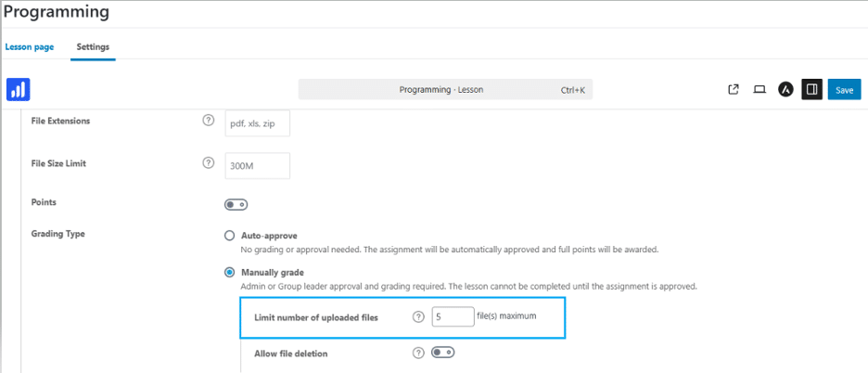Enable the Points toggle switch
868x373 pixels.
click(x=236, y=204)
